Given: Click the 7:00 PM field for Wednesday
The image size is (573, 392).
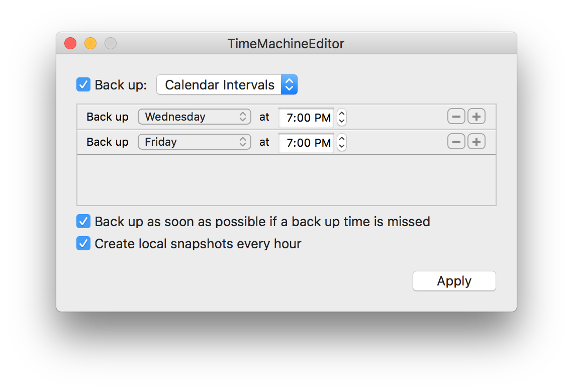Looking at the screenshot, I should tap(306, 117).
